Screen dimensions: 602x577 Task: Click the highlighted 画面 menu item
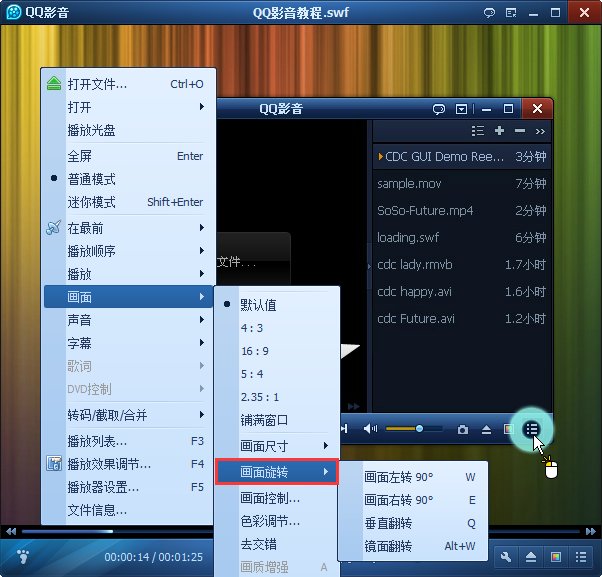click(x=129, y=297)
